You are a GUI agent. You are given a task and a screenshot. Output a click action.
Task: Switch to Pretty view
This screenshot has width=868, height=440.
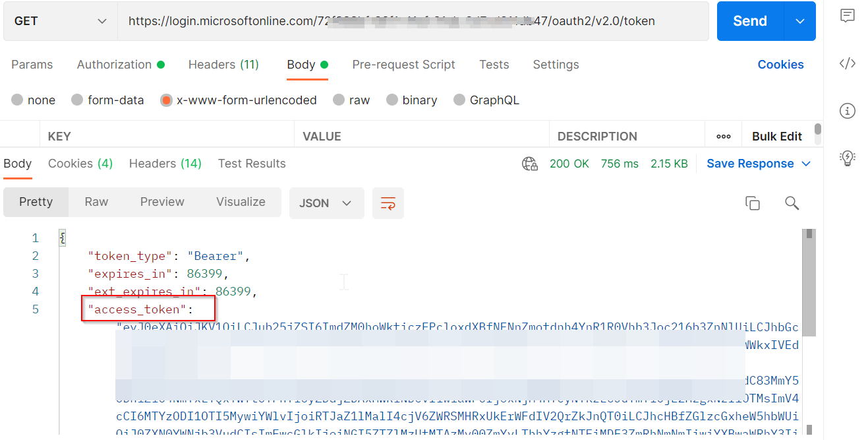(36, 202)
